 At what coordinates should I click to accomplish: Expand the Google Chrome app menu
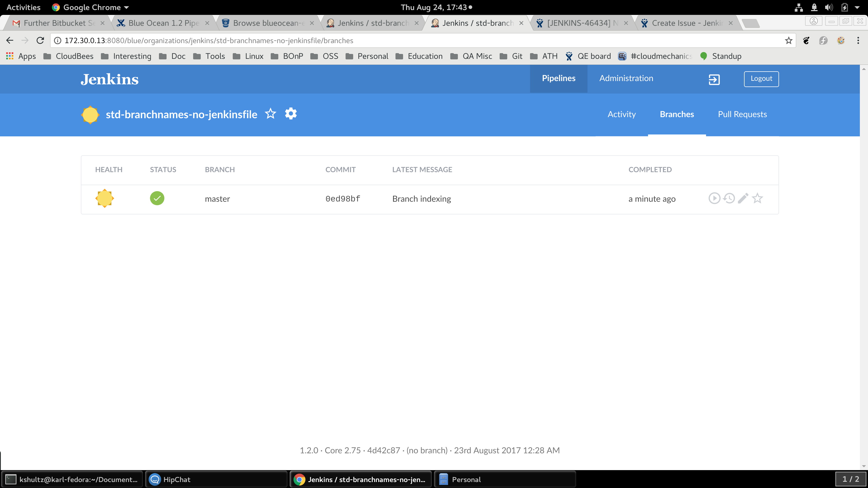pyautogui.click(x=91, y=7)
